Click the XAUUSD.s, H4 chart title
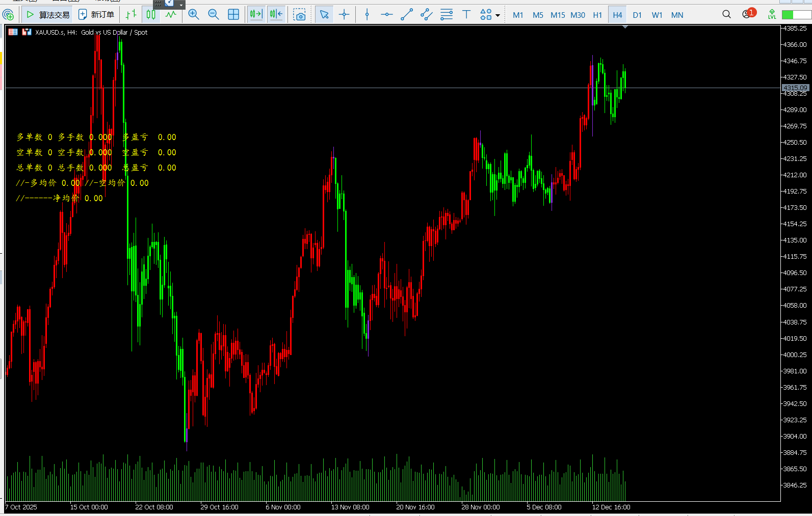 tap(91, 32)
